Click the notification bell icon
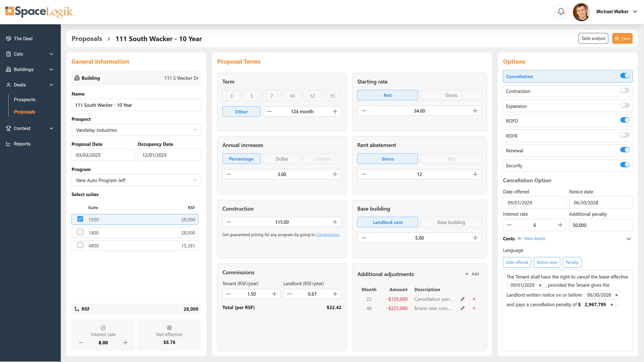The width and height of the screenshot is (644, 362). [x=561, y=12]
